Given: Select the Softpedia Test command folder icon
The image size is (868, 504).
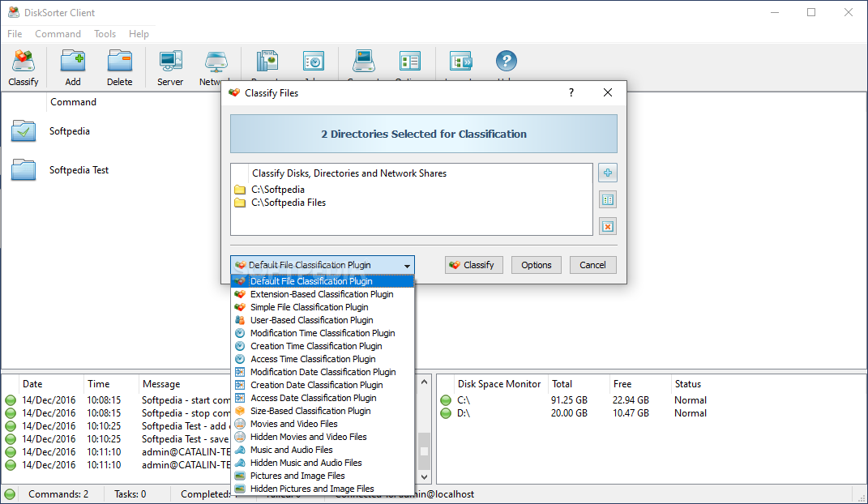Looking at the screenshot, I should [24, 170].
